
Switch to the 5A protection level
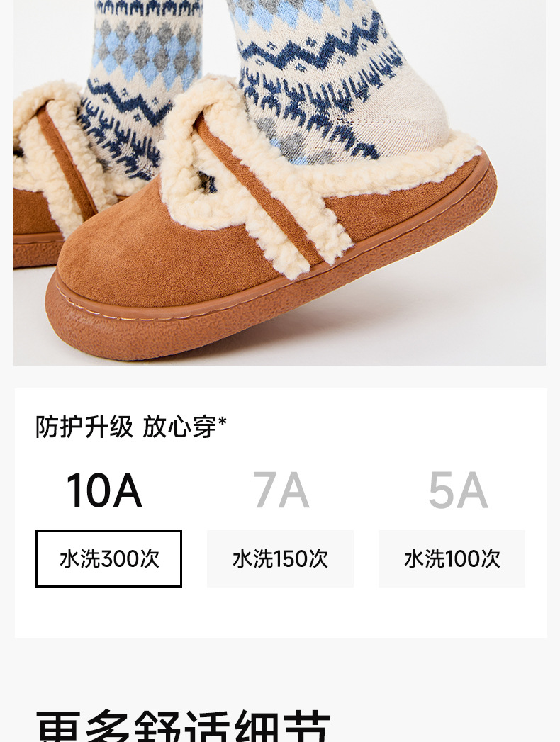click(x=458, y=490)
